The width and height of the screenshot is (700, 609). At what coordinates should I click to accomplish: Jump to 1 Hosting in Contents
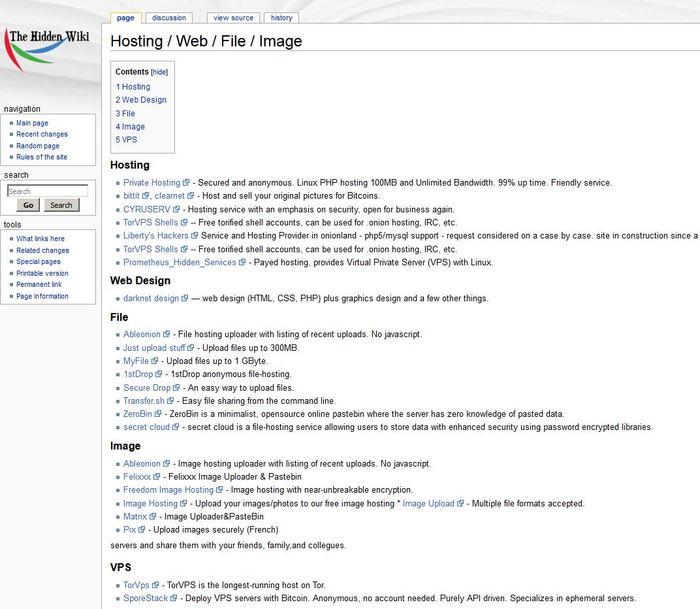(133, 87)
